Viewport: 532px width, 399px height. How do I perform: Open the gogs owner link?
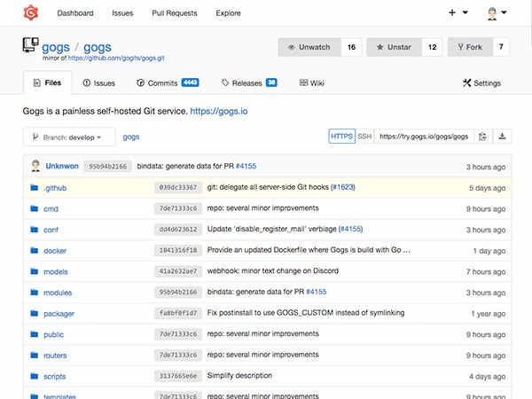(56, 48)
